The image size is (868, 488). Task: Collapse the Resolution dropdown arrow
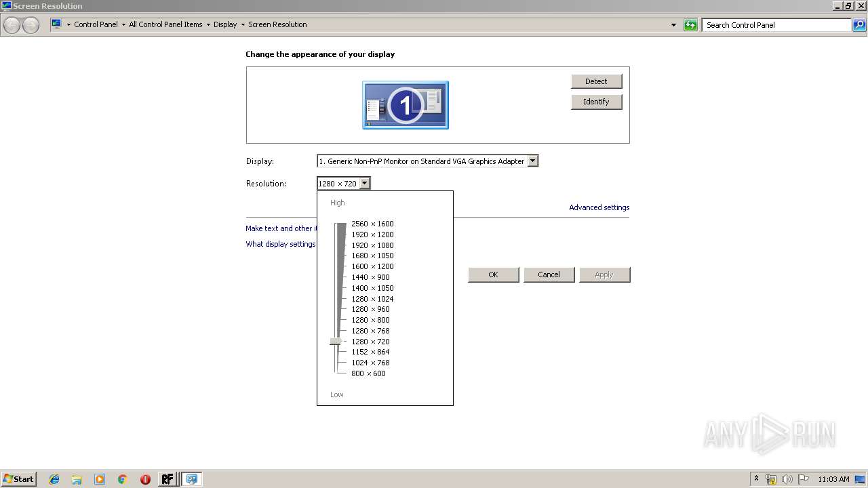tap(364, 183)
